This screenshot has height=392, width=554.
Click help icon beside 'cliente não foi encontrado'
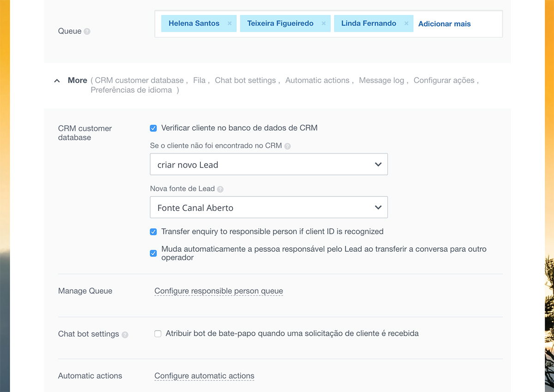point(288,146)
